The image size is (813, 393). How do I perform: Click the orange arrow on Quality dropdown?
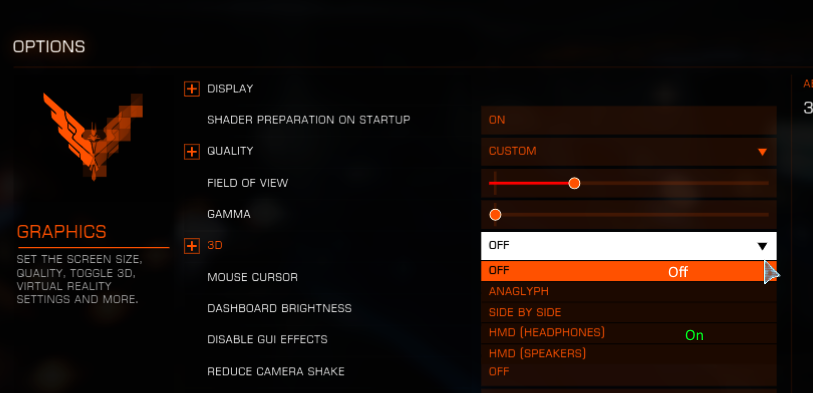click(762, 152)
